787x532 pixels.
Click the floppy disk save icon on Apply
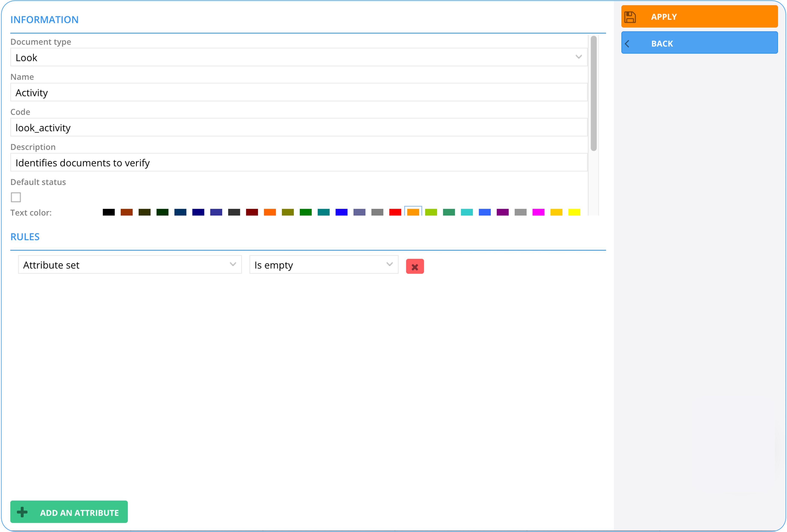(x=630, y=17)
